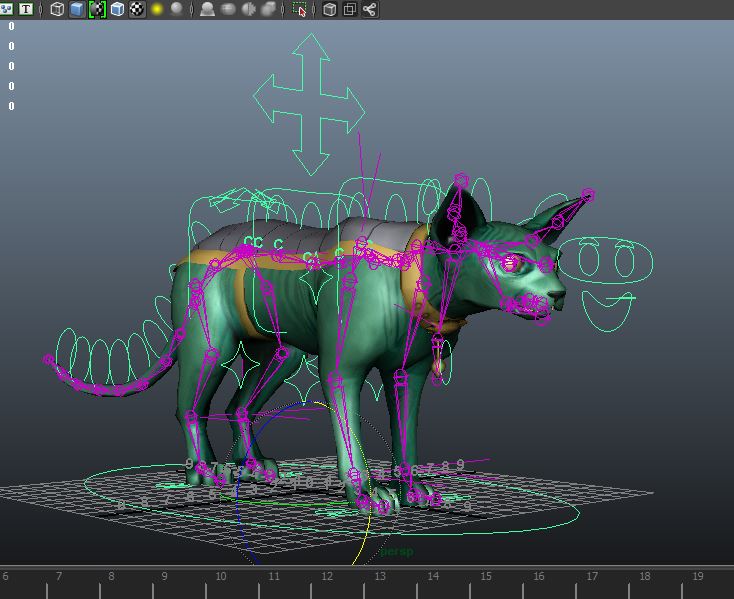Enable use all lights yellow sphere

(x=158, y=9)
